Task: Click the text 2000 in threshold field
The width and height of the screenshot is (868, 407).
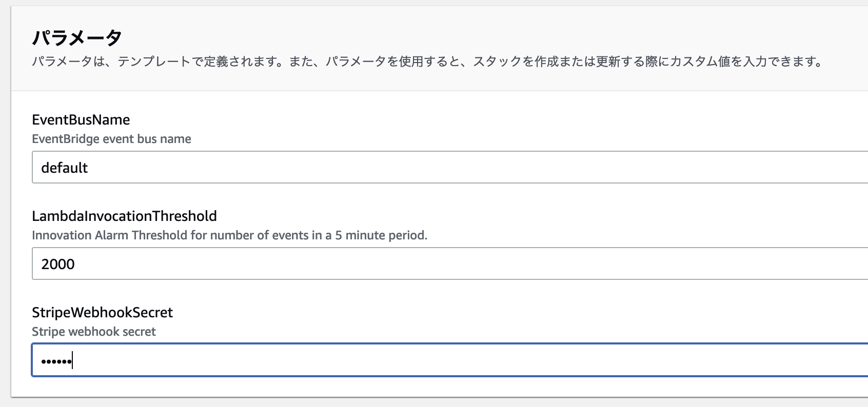Action: (58, 263)
